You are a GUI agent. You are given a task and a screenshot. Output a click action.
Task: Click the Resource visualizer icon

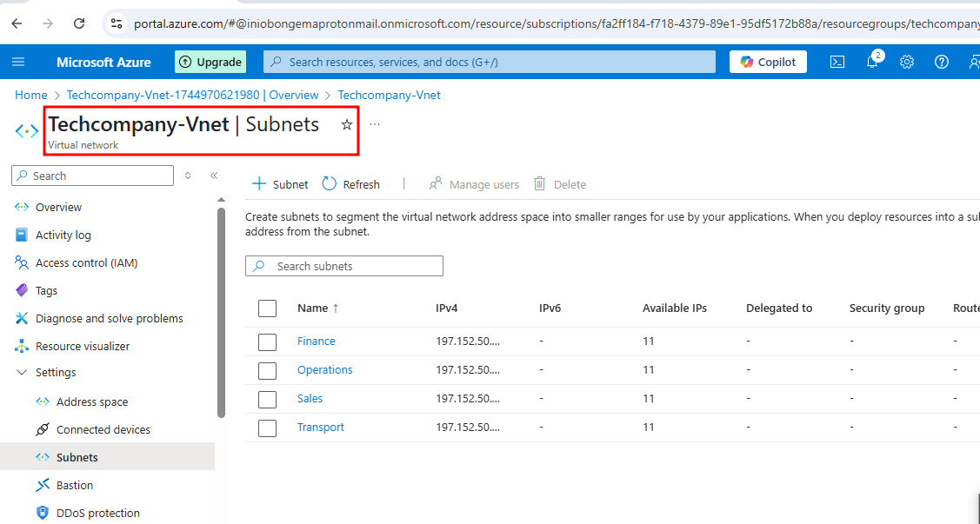22,346
